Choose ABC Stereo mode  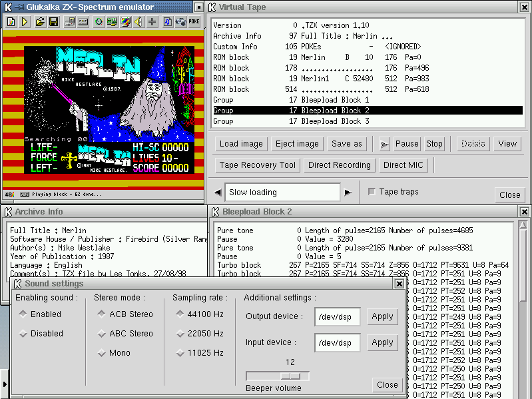click(x=101, y=334)
